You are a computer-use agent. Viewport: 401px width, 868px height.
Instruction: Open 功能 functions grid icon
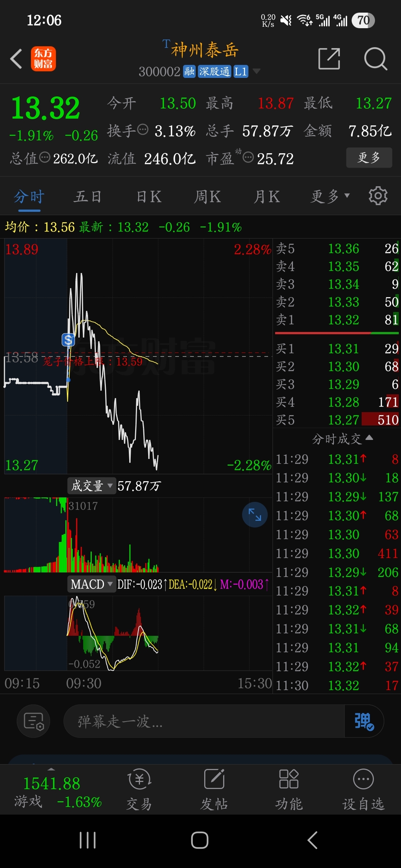(289, 789)
